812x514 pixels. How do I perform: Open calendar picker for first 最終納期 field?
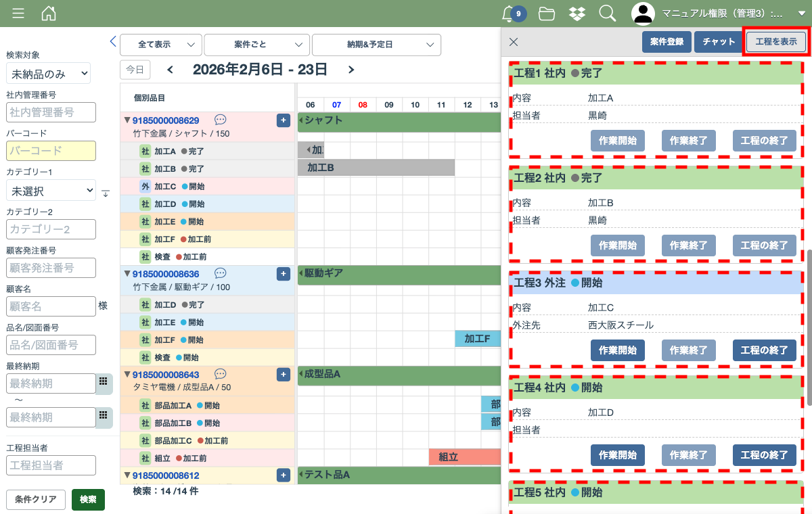coord(104,383)
